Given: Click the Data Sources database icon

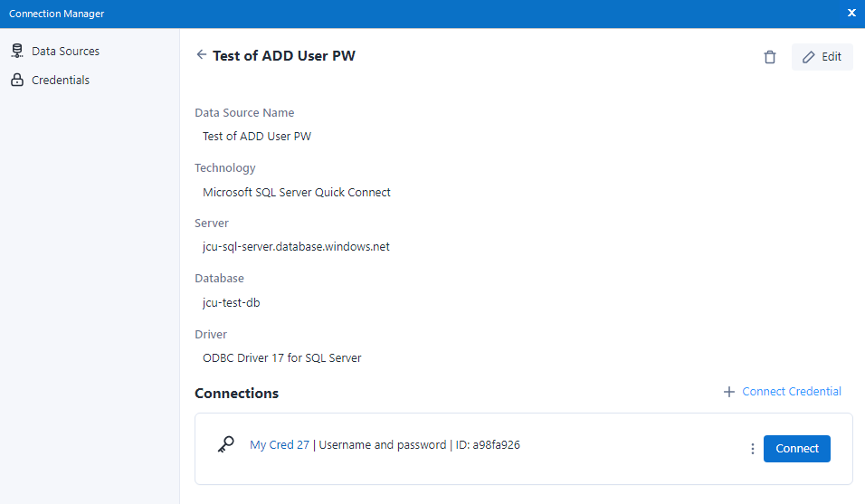Looking at the screenshot, I should (x=16, y=52).
